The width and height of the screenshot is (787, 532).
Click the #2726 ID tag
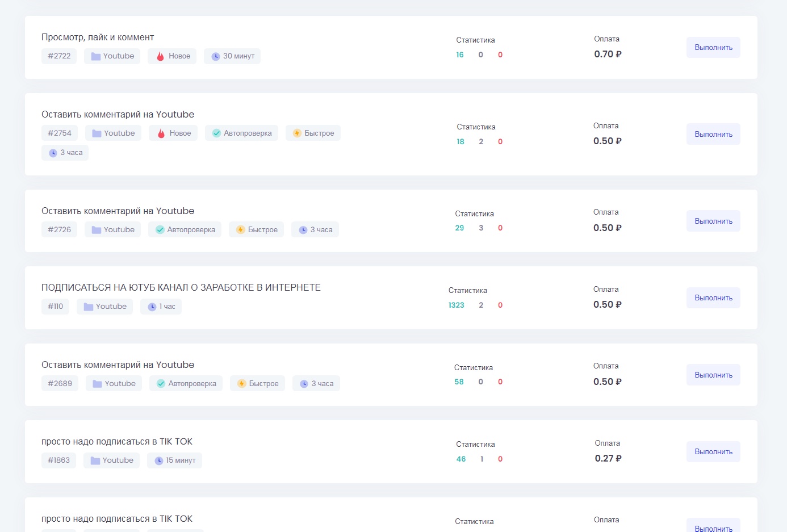(x=60, y=230)
